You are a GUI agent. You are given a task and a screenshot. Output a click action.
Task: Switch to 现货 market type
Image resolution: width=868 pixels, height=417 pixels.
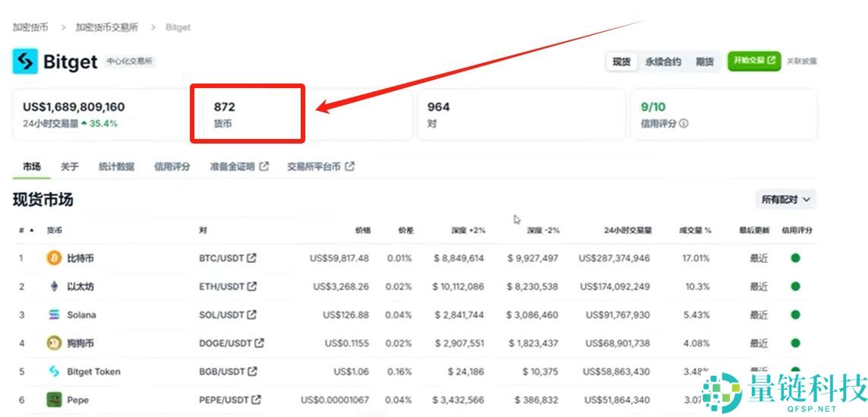[x=621, y=62]
